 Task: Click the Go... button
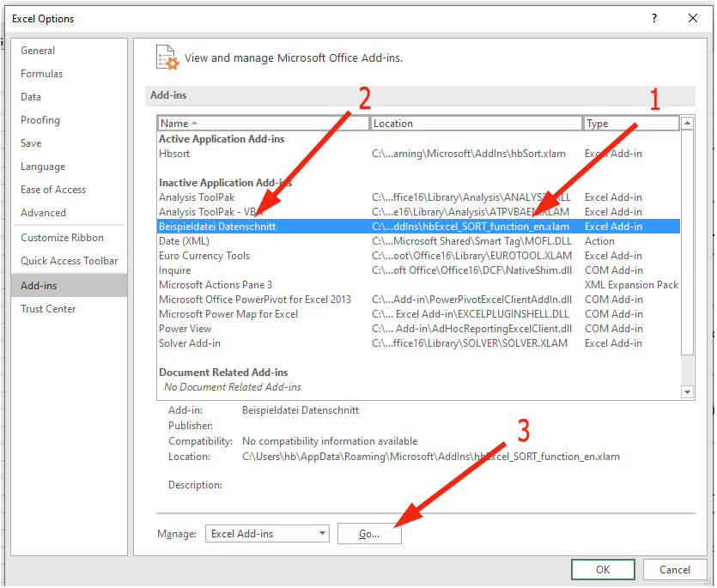pyautogui.click(x=369, y=534)
